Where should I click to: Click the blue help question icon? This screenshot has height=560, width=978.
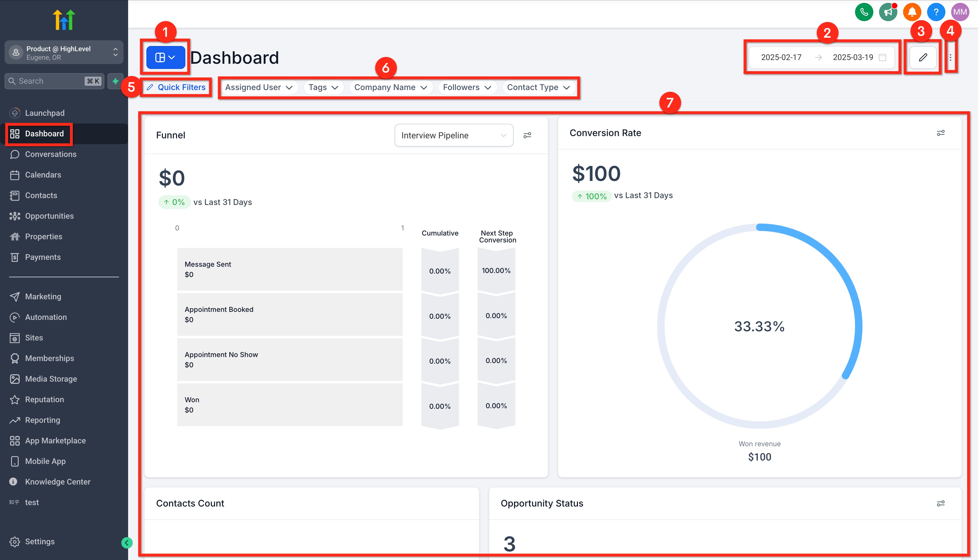(x=936, y=12)
